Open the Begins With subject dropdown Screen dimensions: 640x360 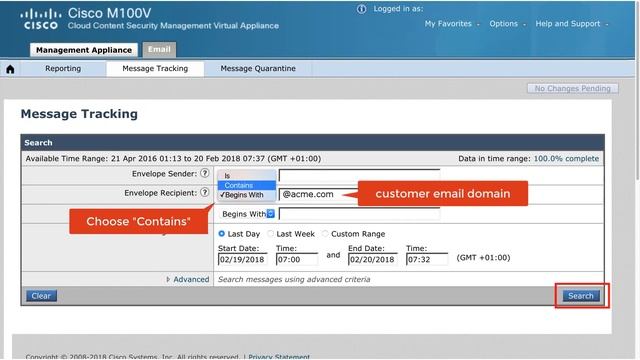tap(247, 214)
